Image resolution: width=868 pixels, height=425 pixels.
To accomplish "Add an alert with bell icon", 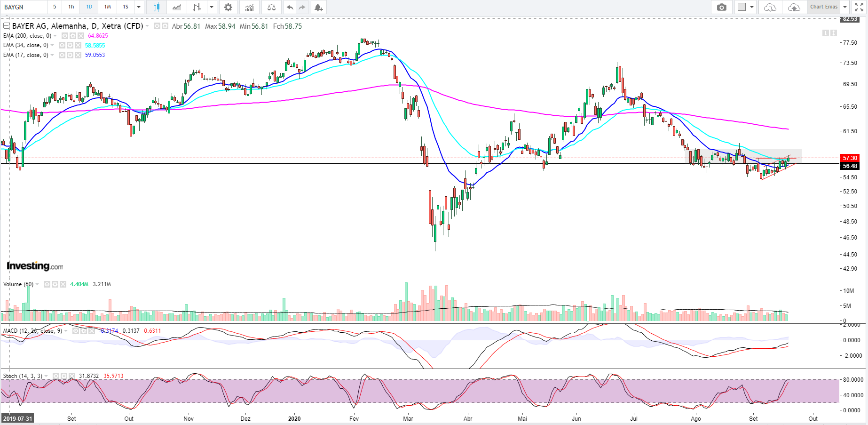I will tap(318, 7).
